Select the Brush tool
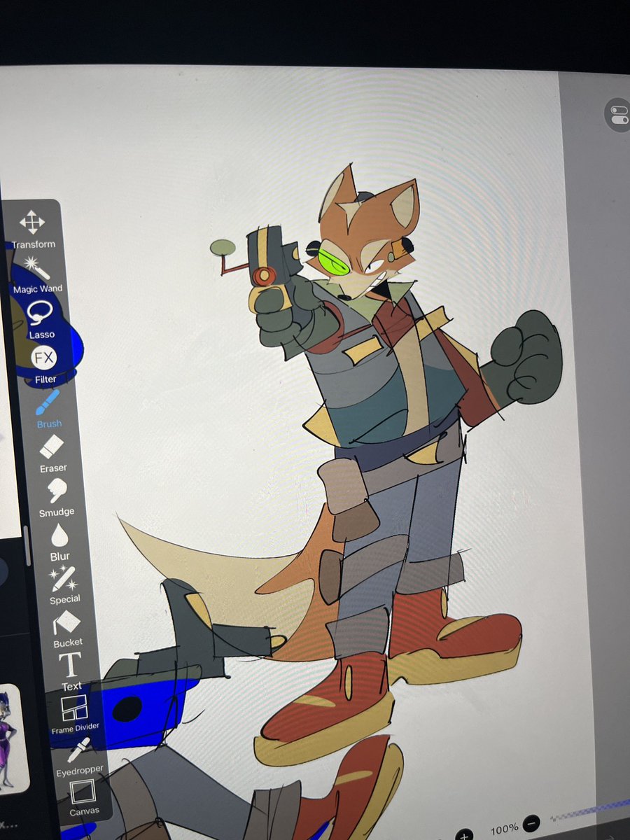This screenshot has height=840, width=630. click(48, 409)
